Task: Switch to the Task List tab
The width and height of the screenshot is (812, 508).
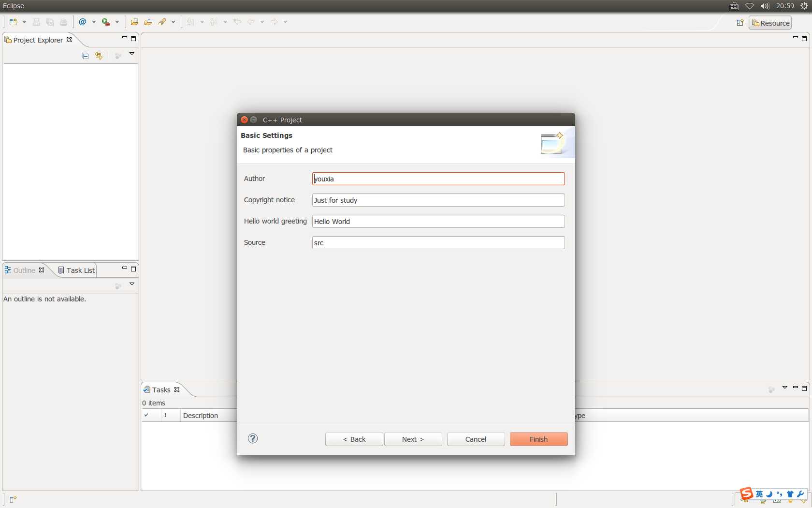Action: coord(77,270)
